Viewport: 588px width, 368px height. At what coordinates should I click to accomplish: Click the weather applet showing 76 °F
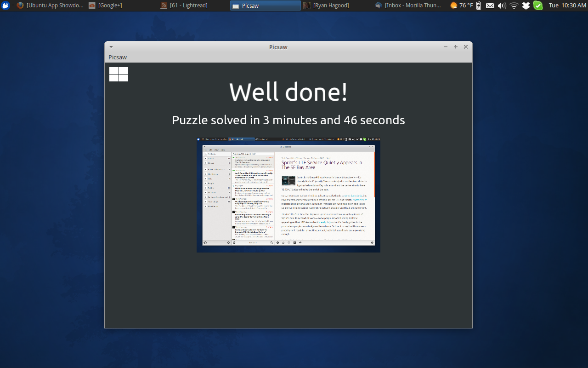[458, 5]
